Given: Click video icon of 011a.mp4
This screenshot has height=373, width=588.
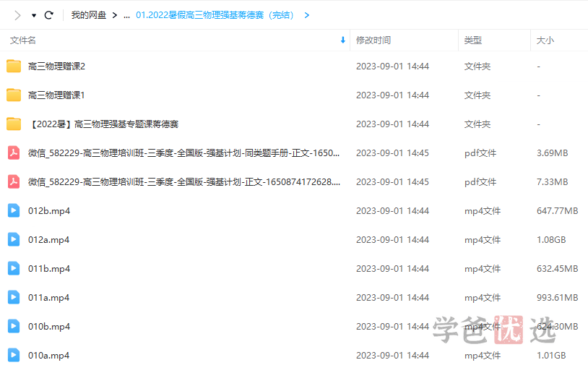Looking at the screenshot, I should click(x=14, y=297).
